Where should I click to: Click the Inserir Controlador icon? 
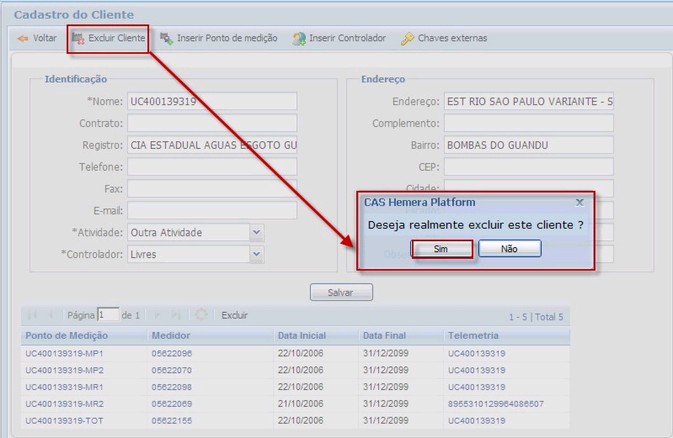pyautogui.click(x=299, y=39)
